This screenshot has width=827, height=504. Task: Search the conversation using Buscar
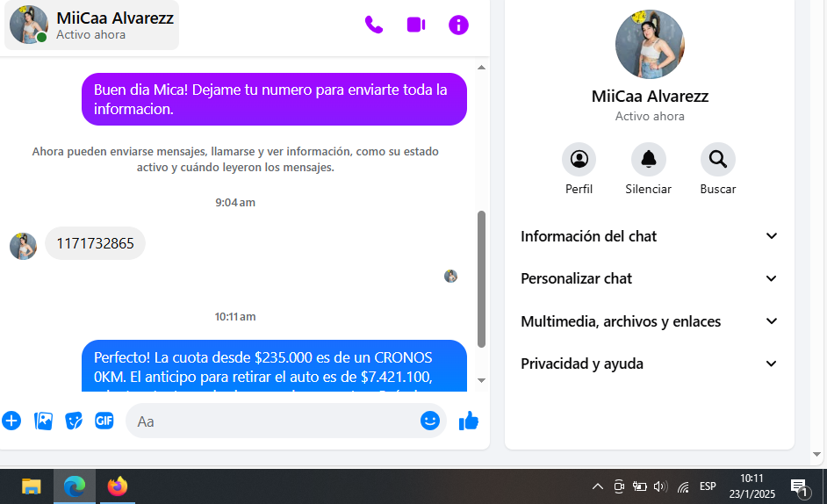[x=717, y=160]
